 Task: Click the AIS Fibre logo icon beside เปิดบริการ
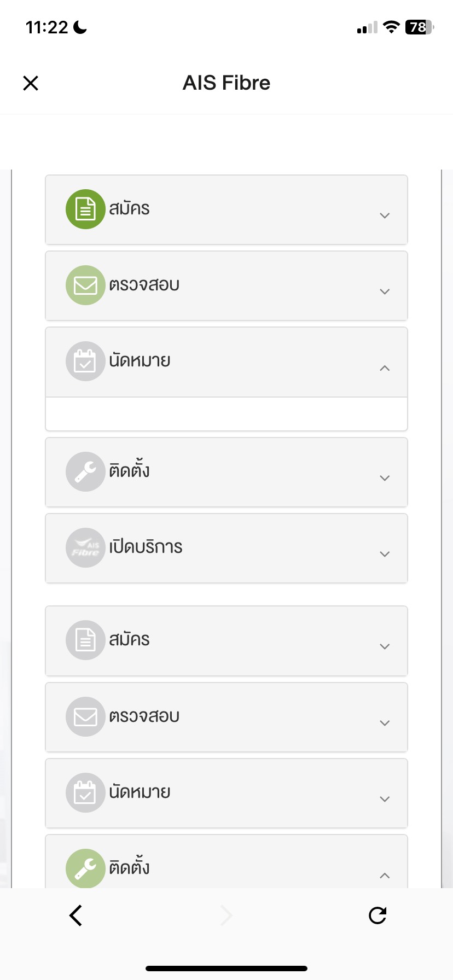[x=85, y=547]
